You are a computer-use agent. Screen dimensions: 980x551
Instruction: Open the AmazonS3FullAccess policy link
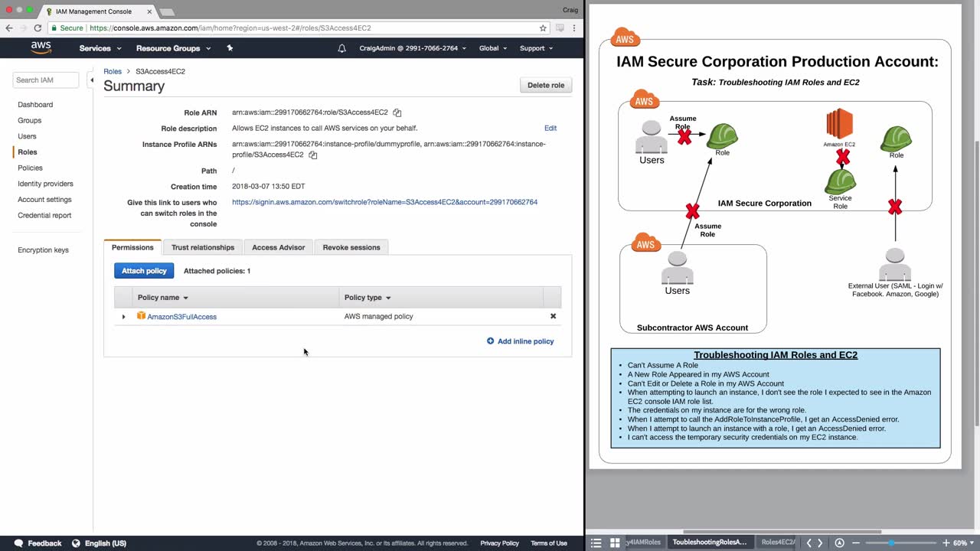[x=182, y=317]
